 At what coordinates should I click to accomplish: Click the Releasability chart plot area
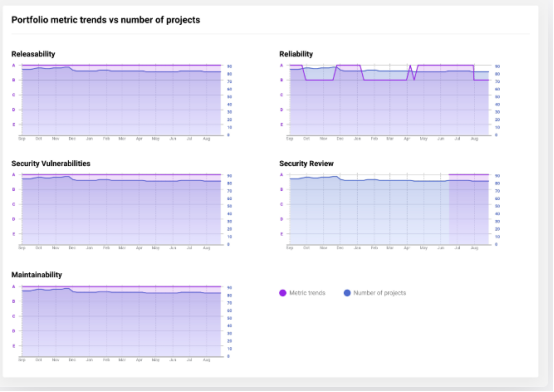121,100
